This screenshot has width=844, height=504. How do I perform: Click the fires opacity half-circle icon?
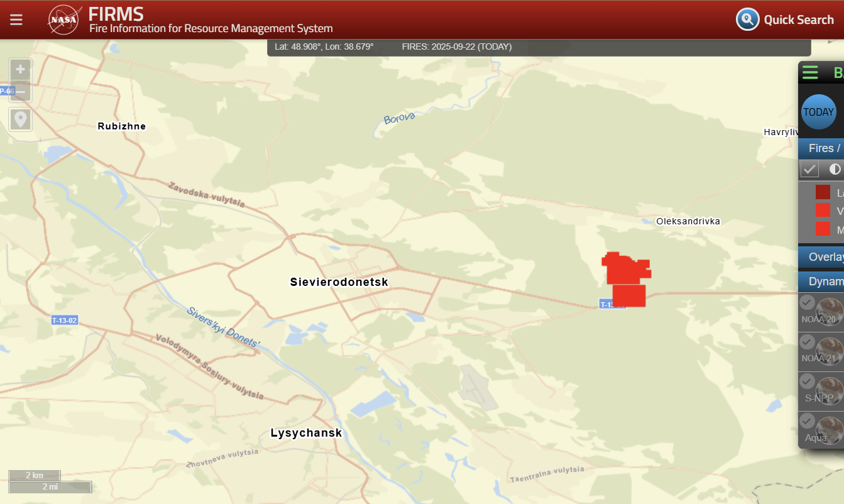835,169
